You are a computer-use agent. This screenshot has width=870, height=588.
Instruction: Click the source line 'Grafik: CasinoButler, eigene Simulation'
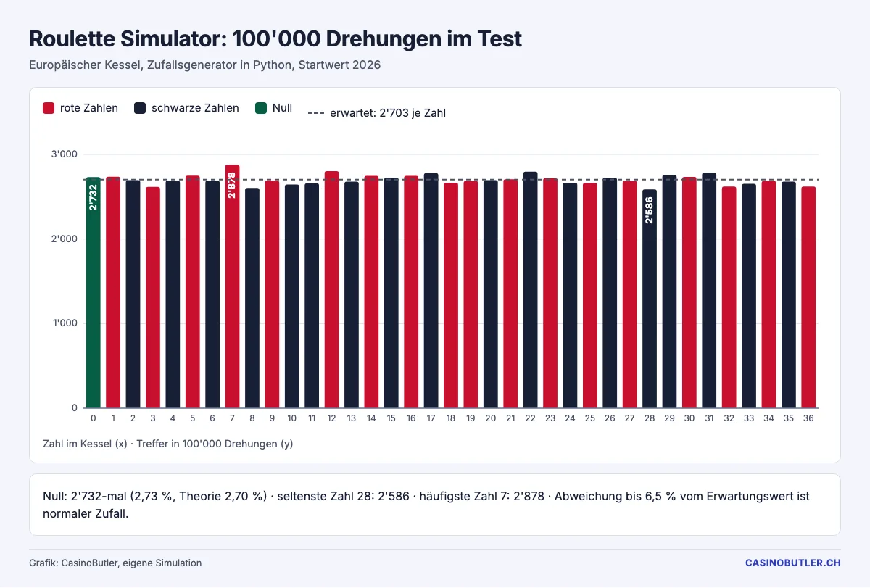(x=115, y=563)
